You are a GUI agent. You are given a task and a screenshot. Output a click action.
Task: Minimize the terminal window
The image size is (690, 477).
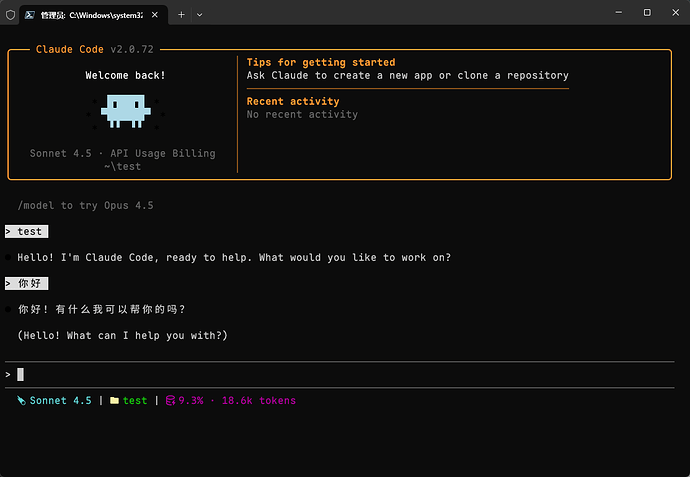[619, 13]
